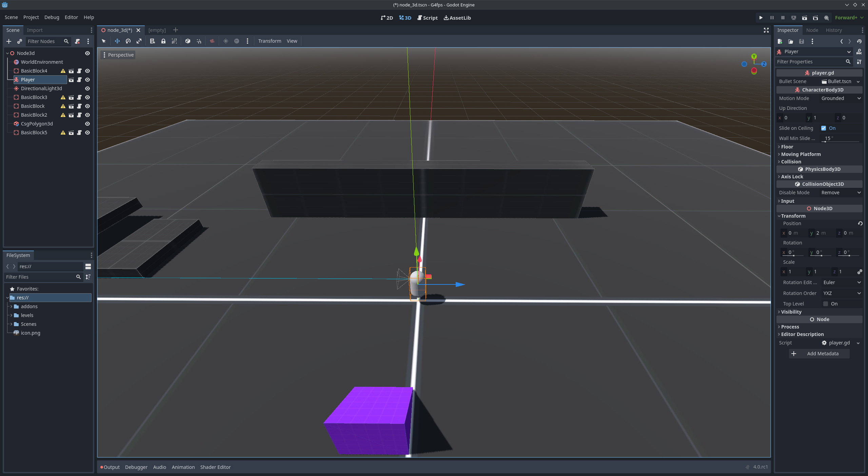
Task: Switch to the Import tab
Action: tap(35, 30)
